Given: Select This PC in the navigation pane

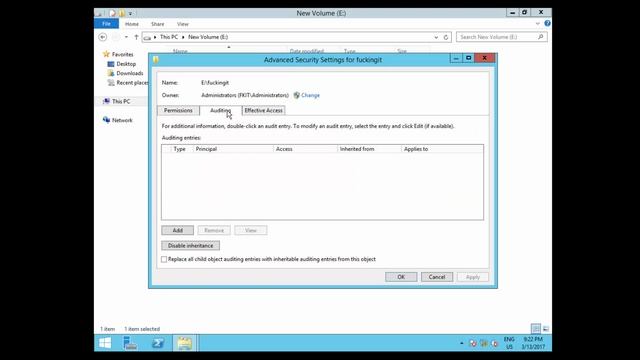Looking at the screenshot, I should tap(121, 101).
